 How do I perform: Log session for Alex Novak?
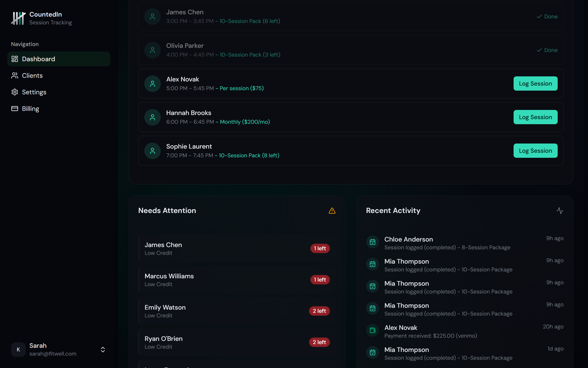tap(536, 83)
